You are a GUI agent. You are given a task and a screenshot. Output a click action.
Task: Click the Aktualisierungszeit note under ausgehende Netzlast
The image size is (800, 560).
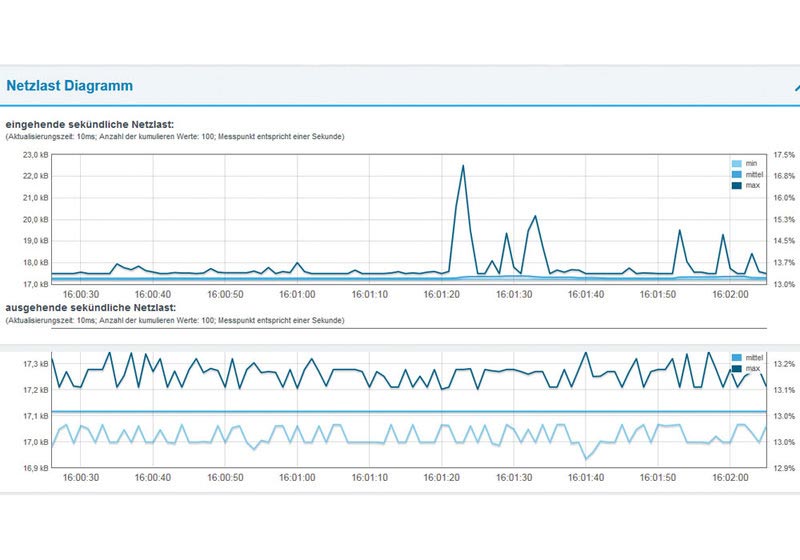click(175, 320)
